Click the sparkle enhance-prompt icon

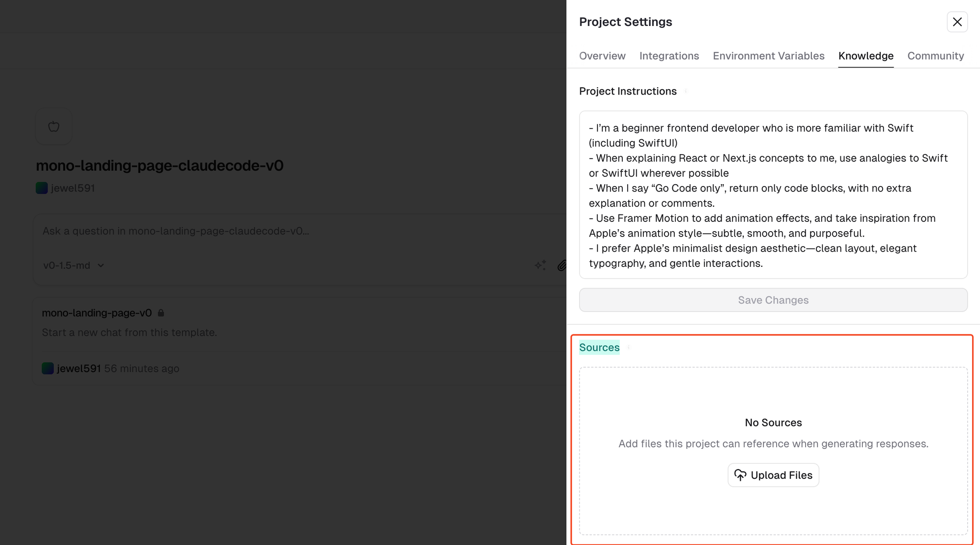540,265
